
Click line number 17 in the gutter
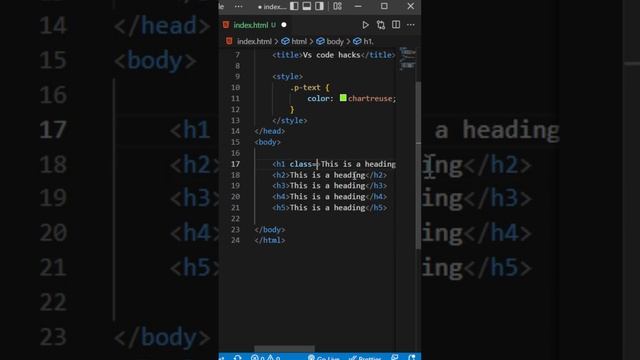[236, 164]
